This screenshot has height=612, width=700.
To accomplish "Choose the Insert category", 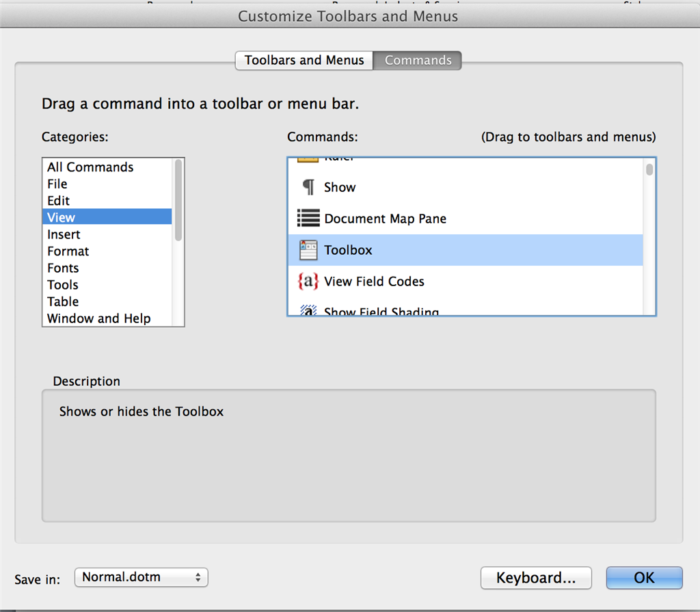I will point(64,234).
